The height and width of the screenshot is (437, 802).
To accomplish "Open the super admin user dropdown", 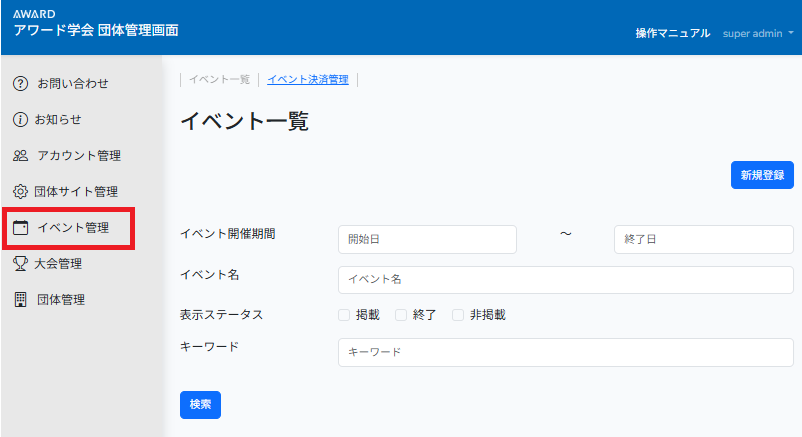I will [758, 33].
